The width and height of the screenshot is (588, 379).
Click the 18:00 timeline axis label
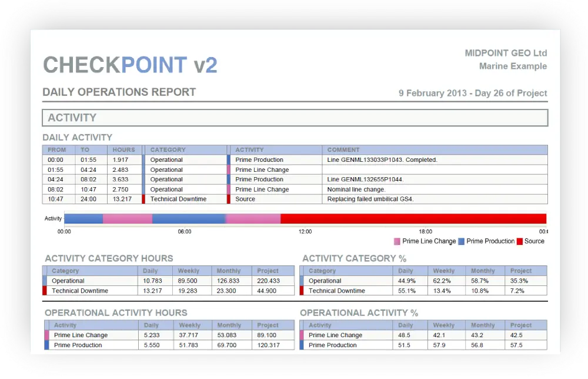[x=425, y=231]
